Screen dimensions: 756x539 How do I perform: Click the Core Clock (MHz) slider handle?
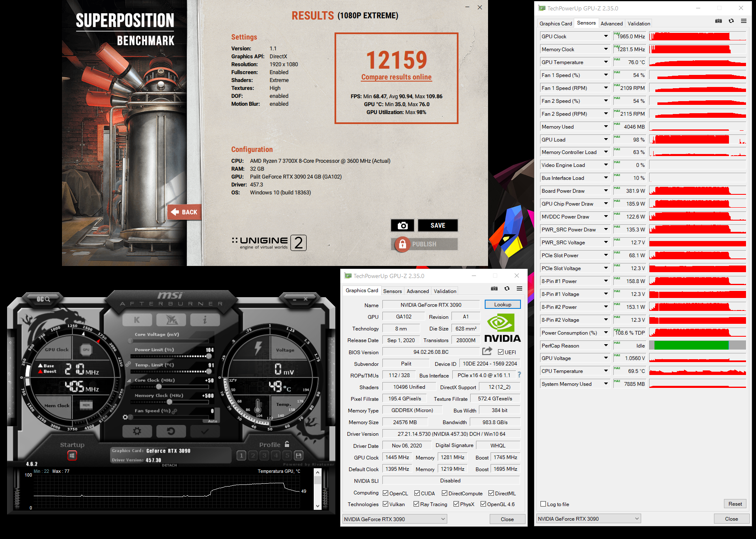point(159,387)
